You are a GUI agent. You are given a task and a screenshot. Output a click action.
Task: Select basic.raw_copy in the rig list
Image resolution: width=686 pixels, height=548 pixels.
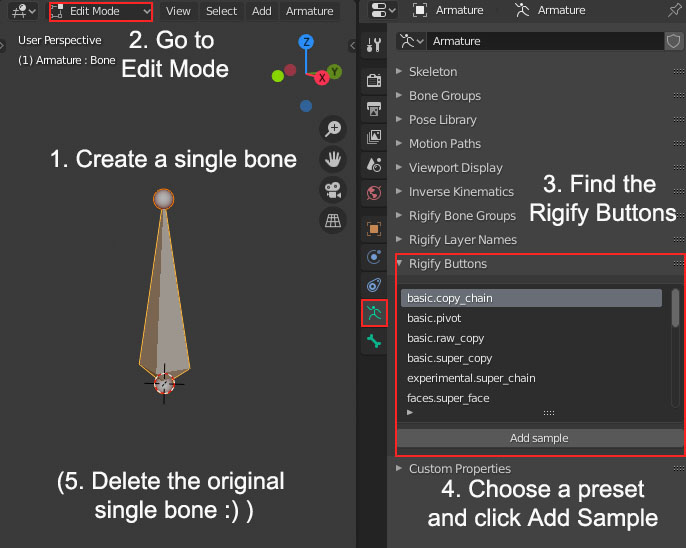tap(531, 338)
